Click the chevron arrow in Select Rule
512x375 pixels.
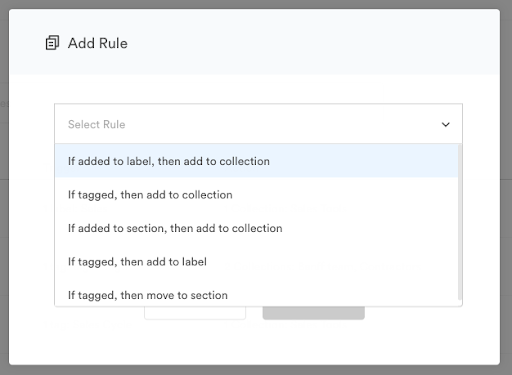click(x=446, y=124)
